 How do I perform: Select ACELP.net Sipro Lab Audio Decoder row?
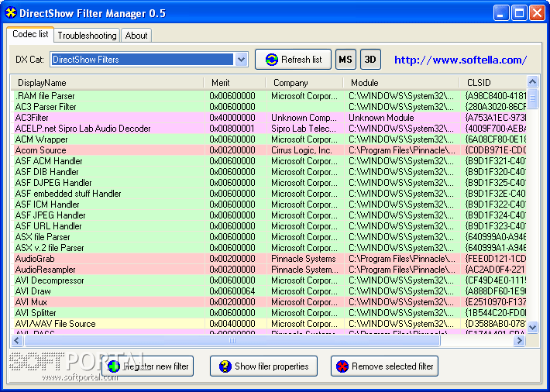269,129
